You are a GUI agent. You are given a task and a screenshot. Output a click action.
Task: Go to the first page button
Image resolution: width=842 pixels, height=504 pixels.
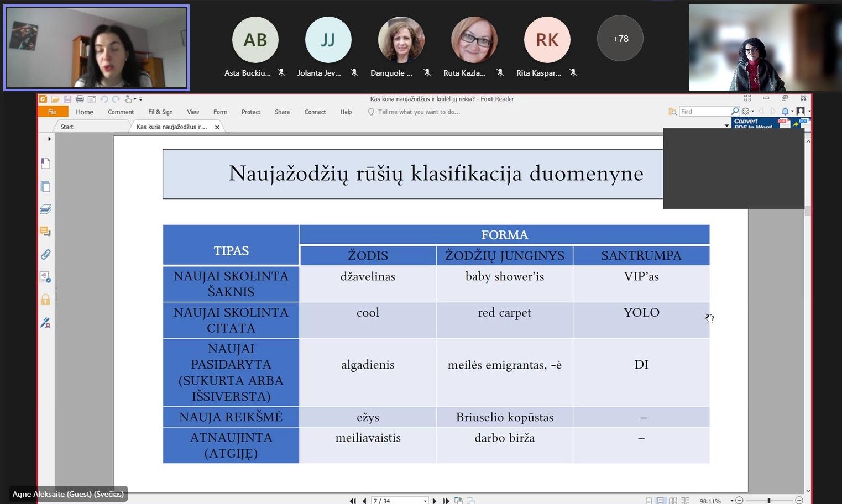point(353,501)
